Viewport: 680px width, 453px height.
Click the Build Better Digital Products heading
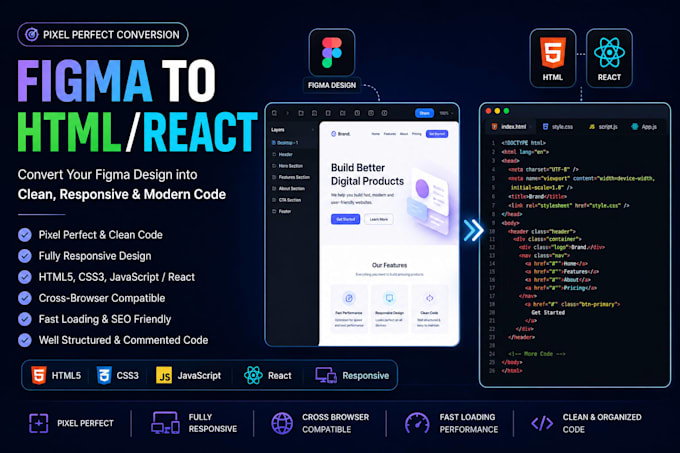pos(367,174)
